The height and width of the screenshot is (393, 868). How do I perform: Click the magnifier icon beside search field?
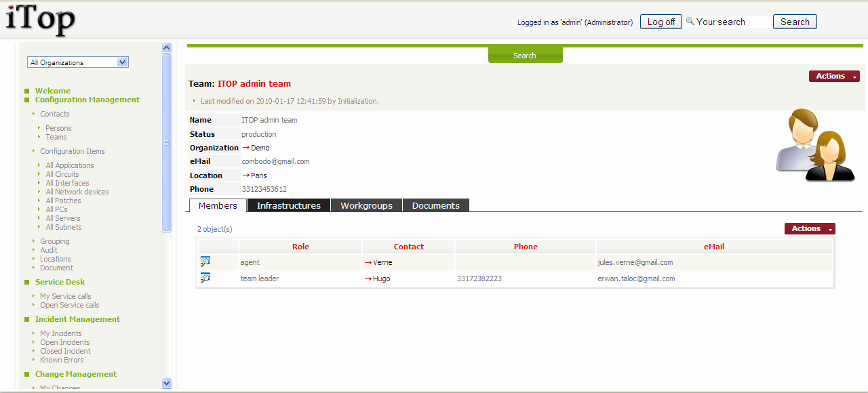(x=690, y=21)
